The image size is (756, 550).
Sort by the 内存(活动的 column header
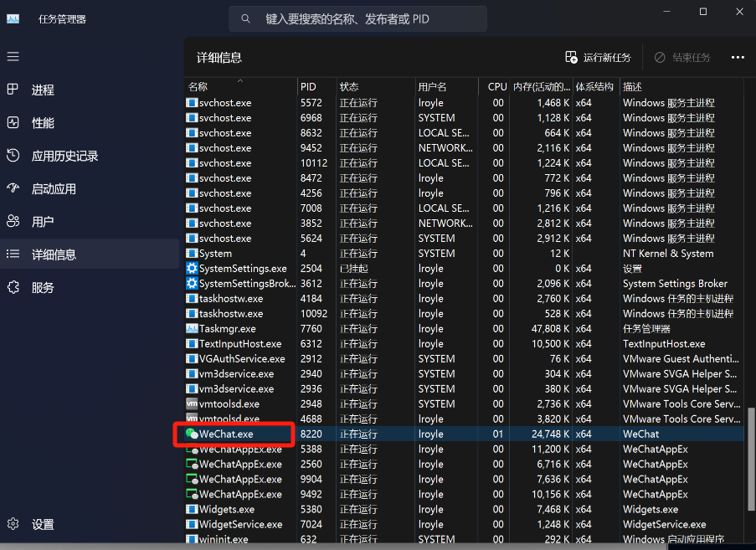pos(541,87)
